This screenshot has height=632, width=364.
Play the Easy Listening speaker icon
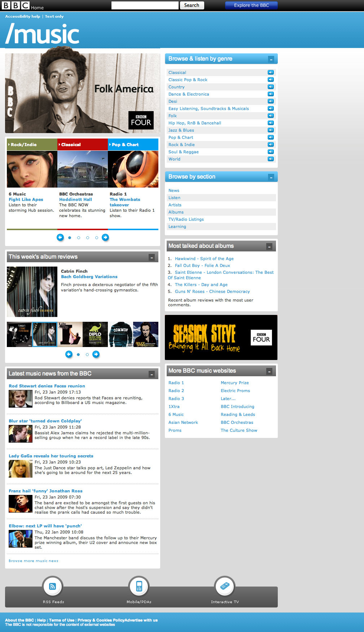point(271,109)
